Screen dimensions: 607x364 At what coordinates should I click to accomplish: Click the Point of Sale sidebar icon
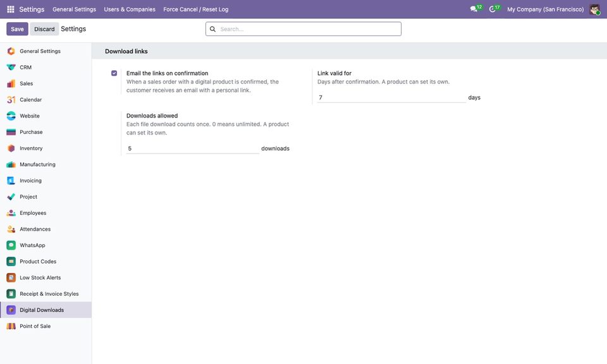pyautogui.click(x=11, y=326)
